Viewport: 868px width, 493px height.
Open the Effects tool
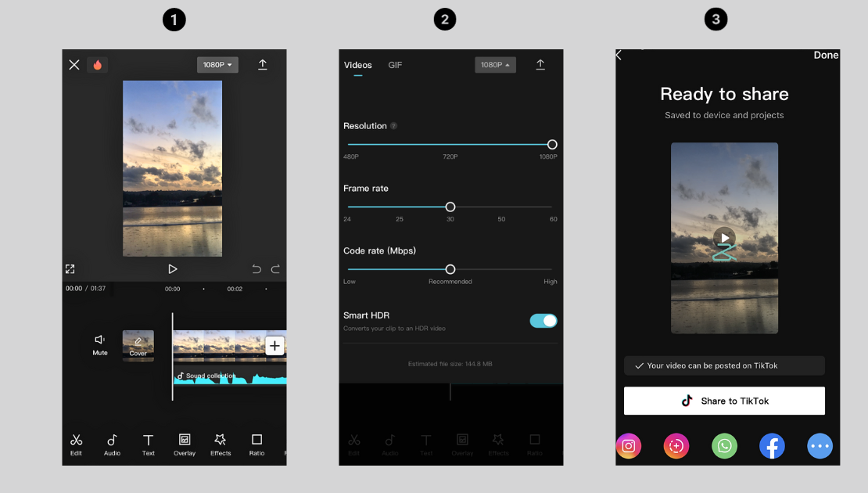[x=221, y=444]
